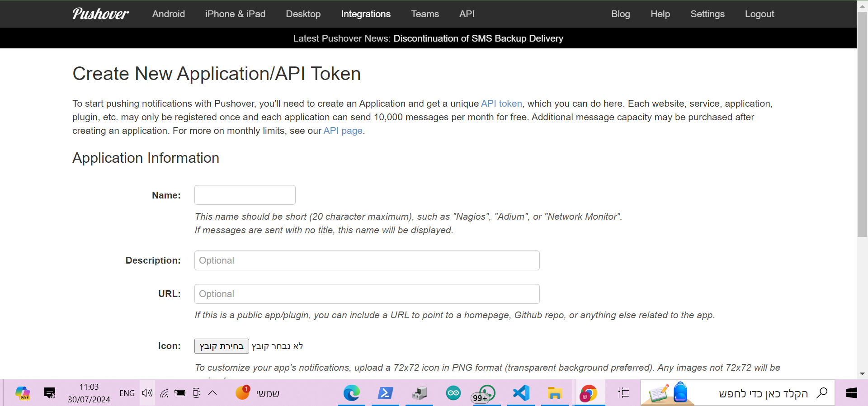This screenshot has height=406, width=868.
Task: Click the Logout link
Action: point(759,14)
